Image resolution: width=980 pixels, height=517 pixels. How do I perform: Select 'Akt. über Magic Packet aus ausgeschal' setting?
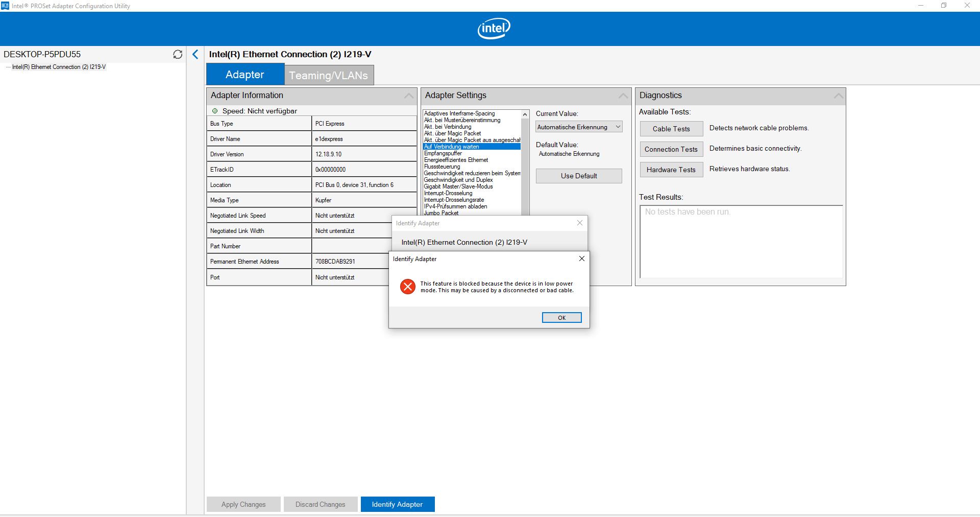pos(472,140)
